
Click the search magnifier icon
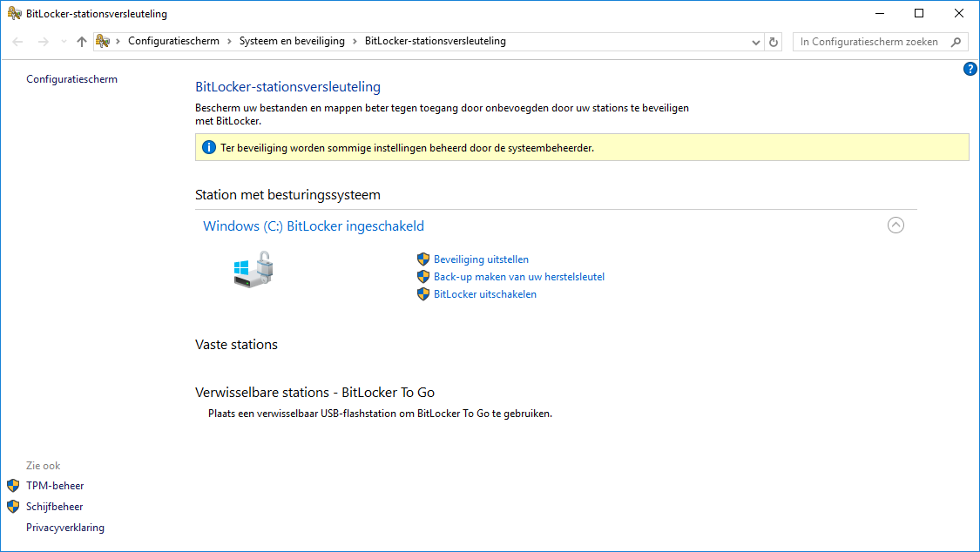point(956,42)
